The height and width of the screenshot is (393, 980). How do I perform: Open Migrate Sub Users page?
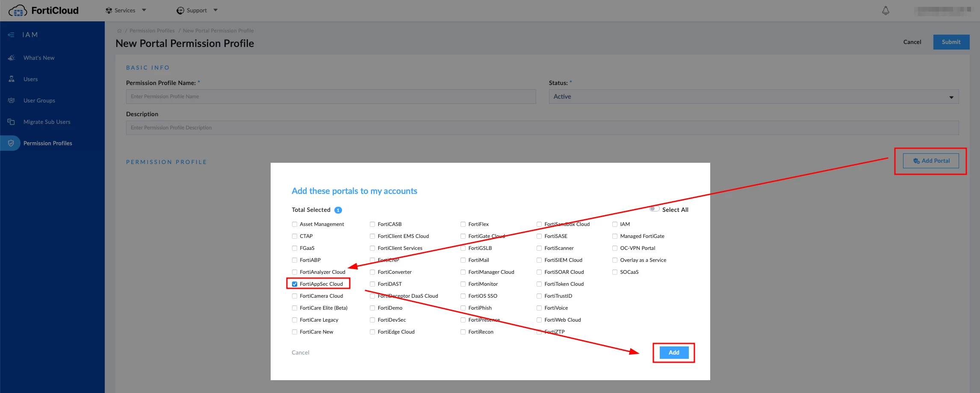(47, 122)
